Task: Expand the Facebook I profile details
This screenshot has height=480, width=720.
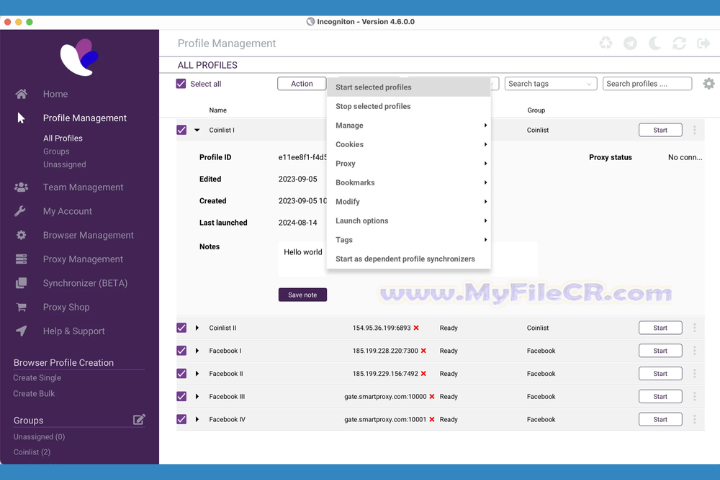Action: click(x=197, y=350)
